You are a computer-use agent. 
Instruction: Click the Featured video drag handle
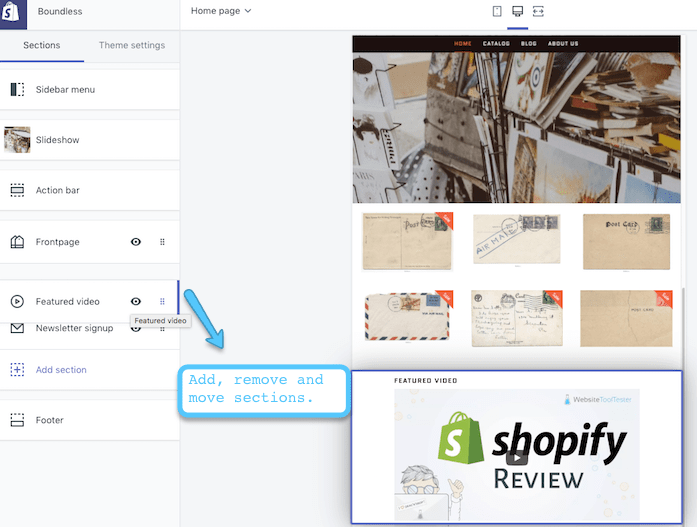(x=162, y=302)
